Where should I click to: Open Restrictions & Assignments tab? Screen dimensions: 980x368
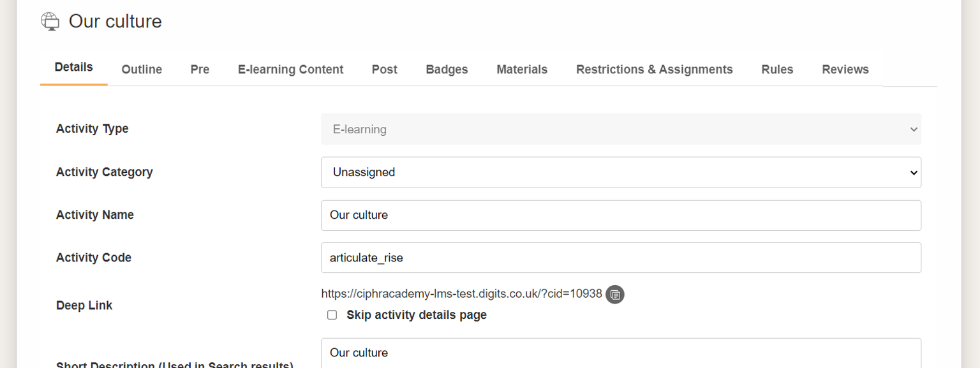655,70
